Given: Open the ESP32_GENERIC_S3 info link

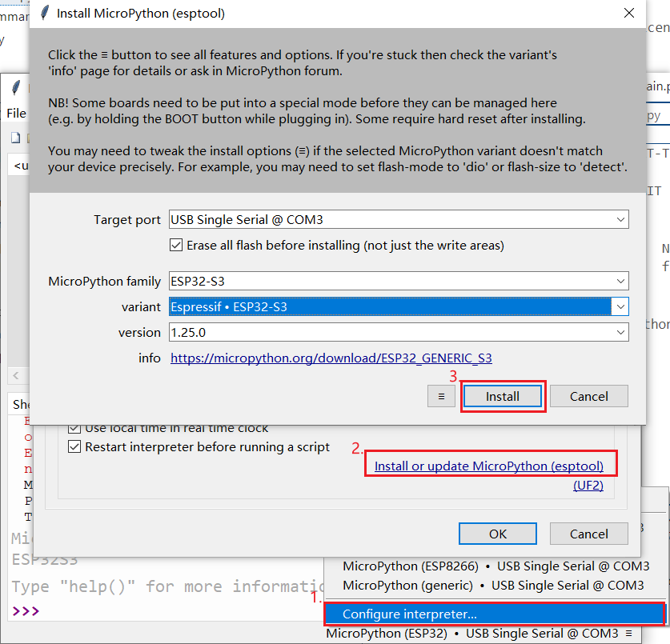Looking at the screenshot, I should (331, 358).
